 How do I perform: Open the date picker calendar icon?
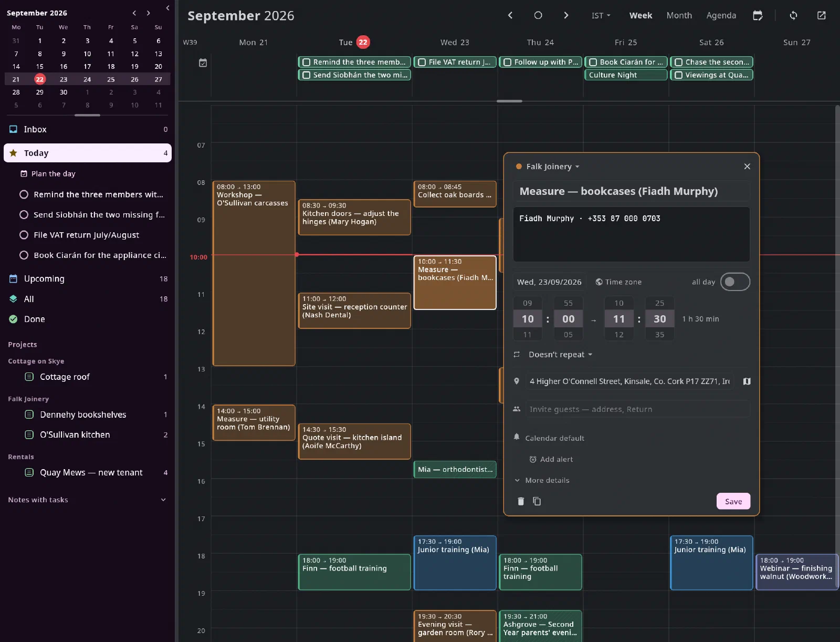click(758, 15)
